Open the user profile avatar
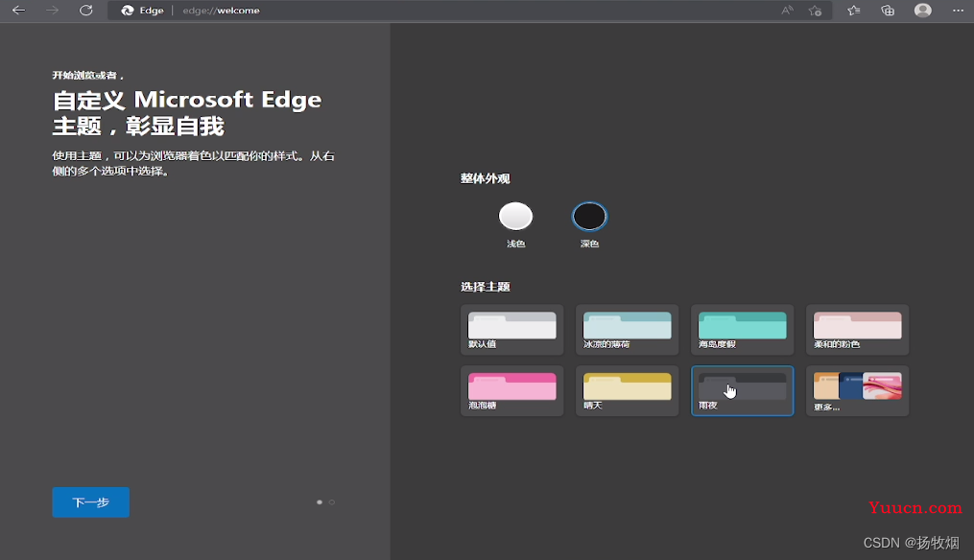974x560 pixels. [x=922, y=10]
